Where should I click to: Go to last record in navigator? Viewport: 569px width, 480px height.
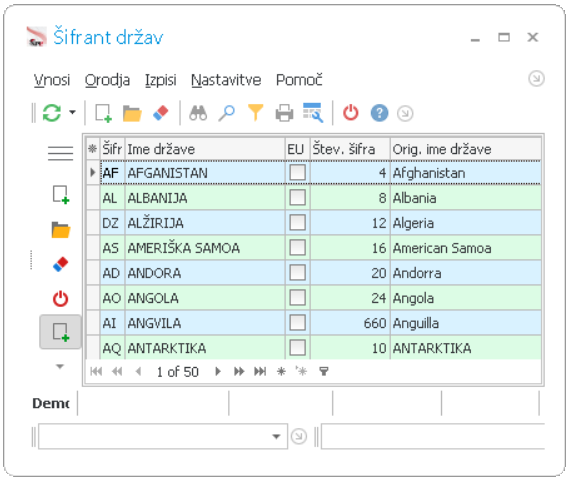(260, 372)
